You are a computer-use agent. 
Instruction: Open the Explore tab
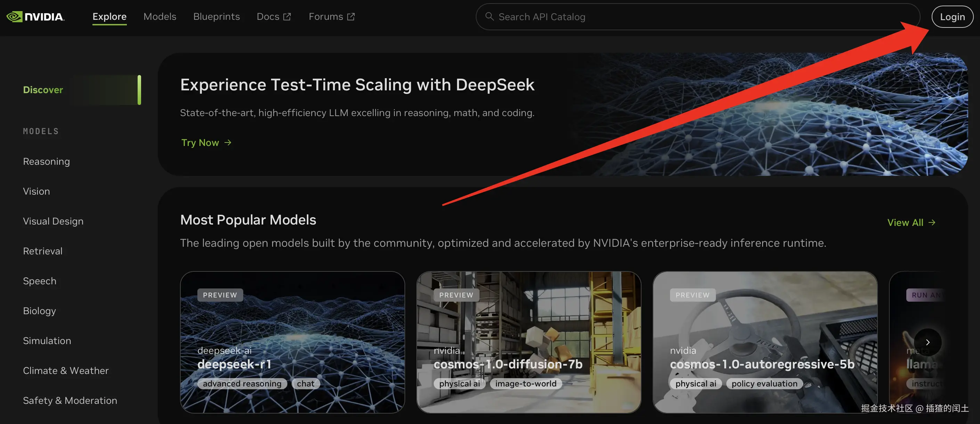point(109,17)
